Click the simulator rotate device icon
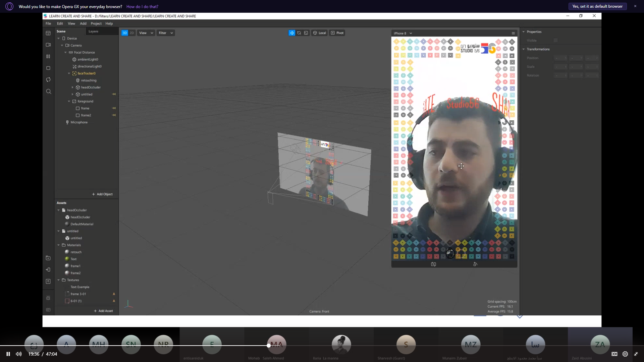The height and width of the screenshot is (362, 644). click(475, 264)
